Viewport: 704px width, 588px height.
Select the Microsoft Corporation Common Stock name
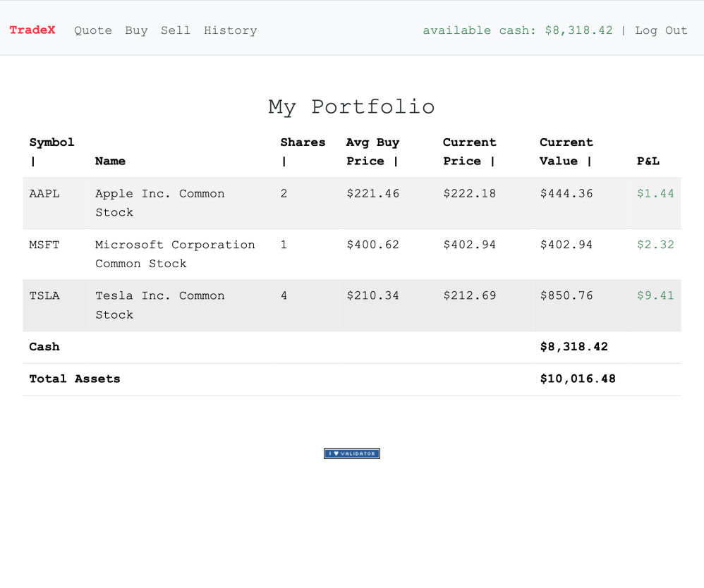tap(175, 254)
